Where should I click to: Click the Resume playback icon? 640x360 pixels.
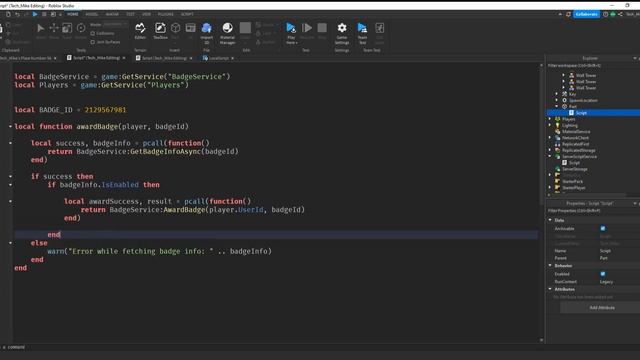(307, 28)
